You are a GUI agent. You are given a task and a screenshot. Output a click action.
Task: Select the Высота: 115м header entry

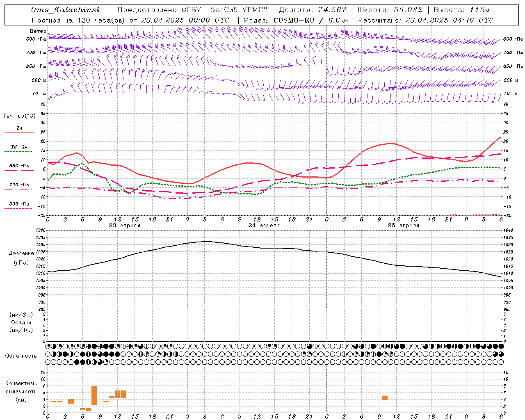pos(461,10)
